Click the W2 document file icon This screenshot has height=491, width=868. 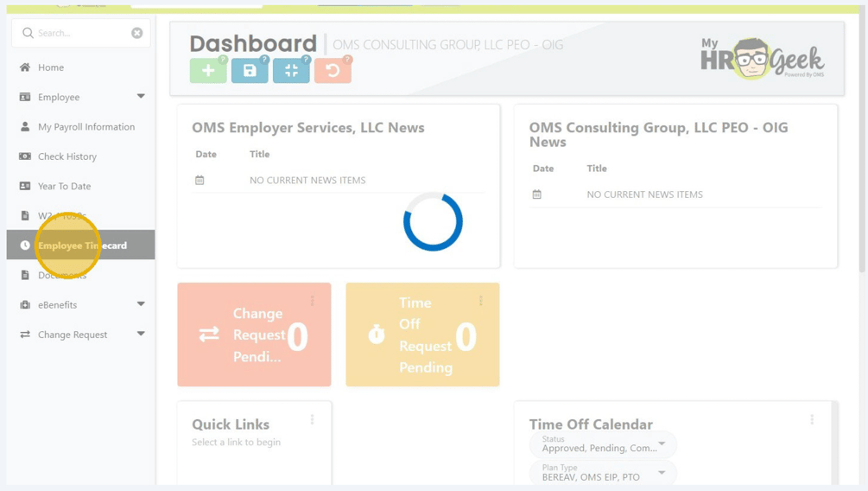(x=25, y=215)
